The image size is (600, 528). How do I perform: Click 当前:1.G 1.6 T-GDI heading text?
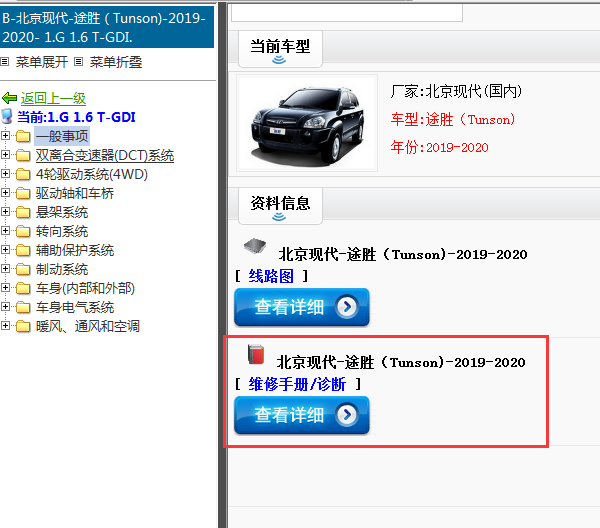pos(76,117)
